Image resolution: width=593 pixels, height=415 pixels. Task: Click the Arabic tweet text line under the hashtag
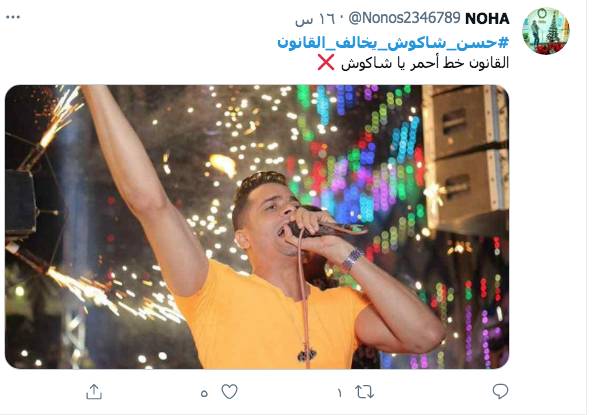[425, 63]
